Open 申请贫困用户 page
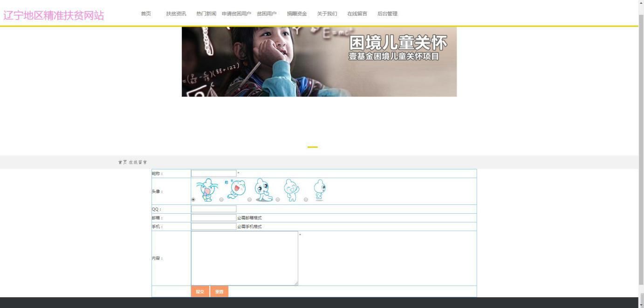 coord(236,14)
